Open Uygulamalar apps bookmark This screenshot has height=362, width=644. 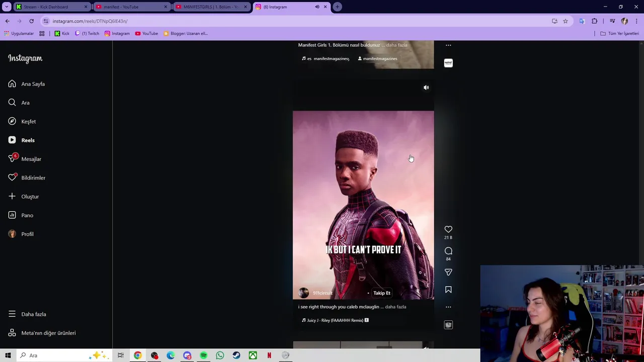(x=19, y=34)
